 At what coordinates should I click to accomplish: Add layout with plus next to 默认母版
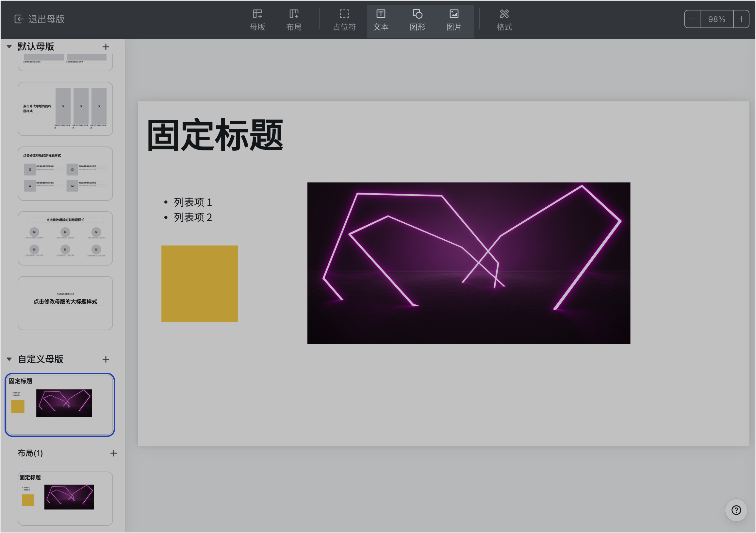pyautogui.click(x=106, y=47)
